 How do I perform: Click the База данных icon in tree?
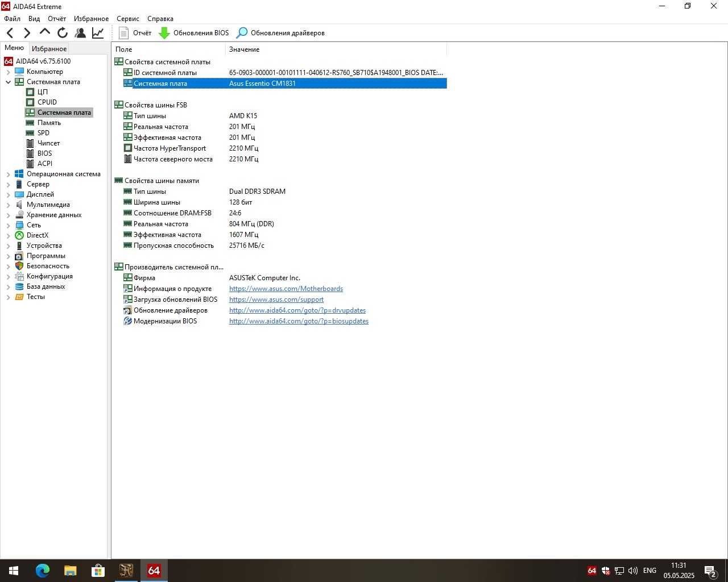click(x=19, y=286)
